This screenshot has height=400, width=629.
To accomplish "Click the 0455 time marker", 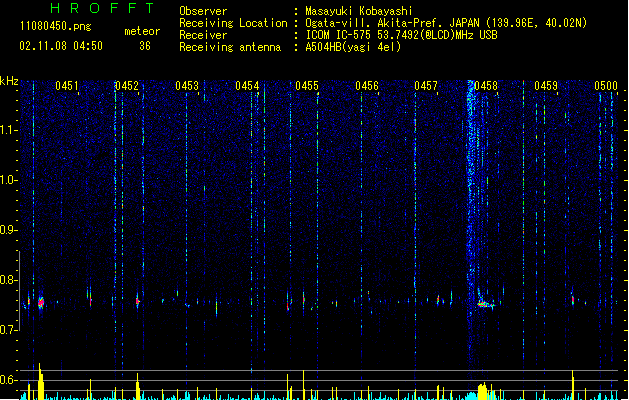I will pyautogui.click(x=307, y=86).
